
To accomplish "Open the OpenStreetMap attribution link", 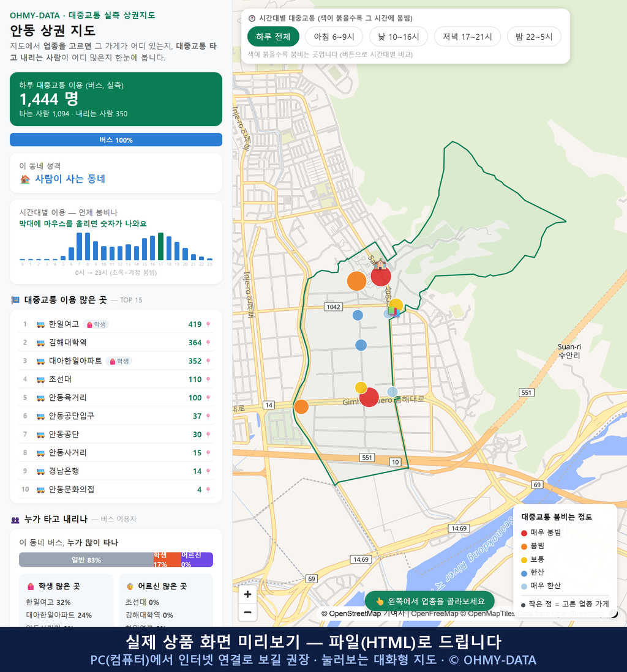I will point(351,614).
